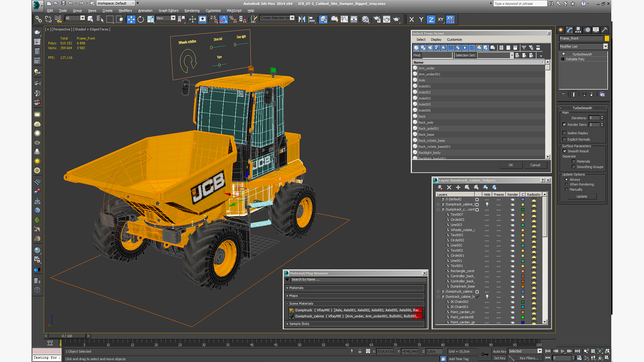Open the Animation menu
The image size is (644, 362).
145,11
